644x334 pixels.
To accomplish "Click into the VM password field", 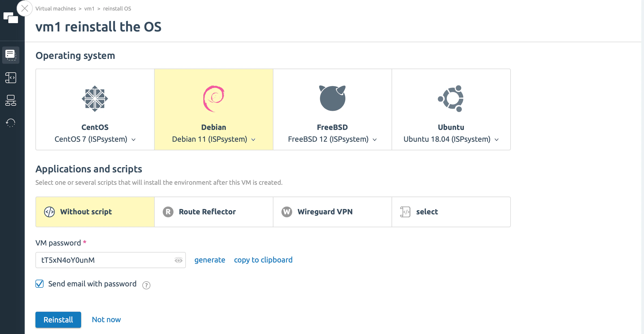I will pos(105,260).
